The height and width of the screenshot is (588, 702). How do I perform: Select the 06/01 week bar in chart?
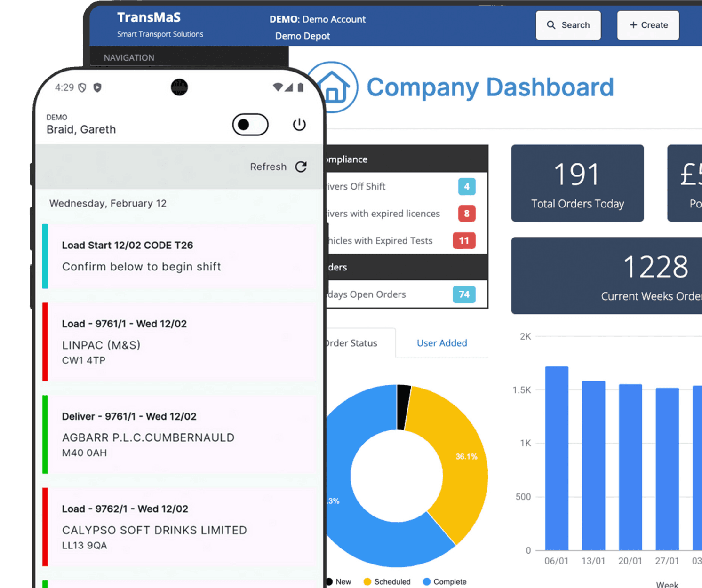[557, 458]
